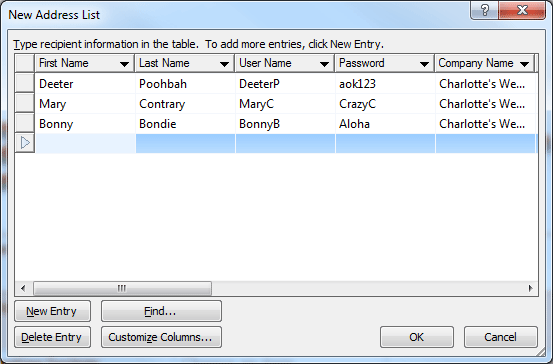The width and height of the screenshot is (553, 364).
Task: Click the empty Password field of new row
Action: pyautogui.click(x=385, y=143)
